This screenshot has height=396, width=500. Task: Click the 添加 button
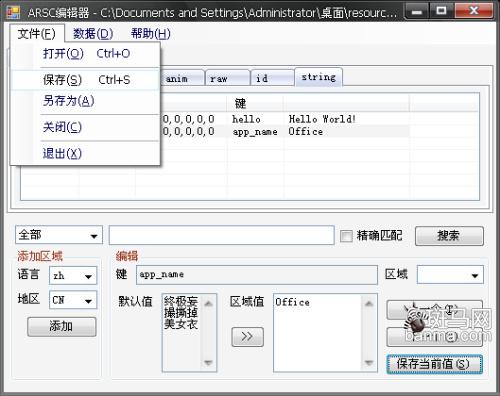62,326
